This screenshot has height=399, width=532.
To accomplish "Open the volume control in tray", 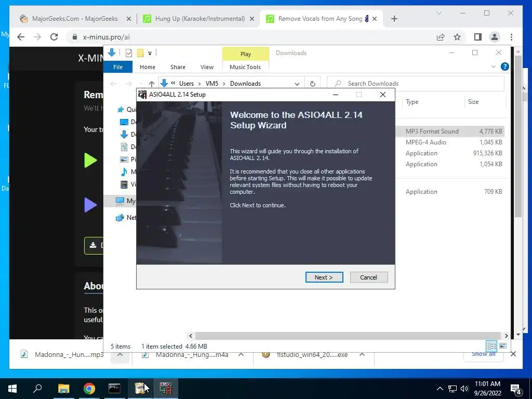I will click(x=464, y=389).
